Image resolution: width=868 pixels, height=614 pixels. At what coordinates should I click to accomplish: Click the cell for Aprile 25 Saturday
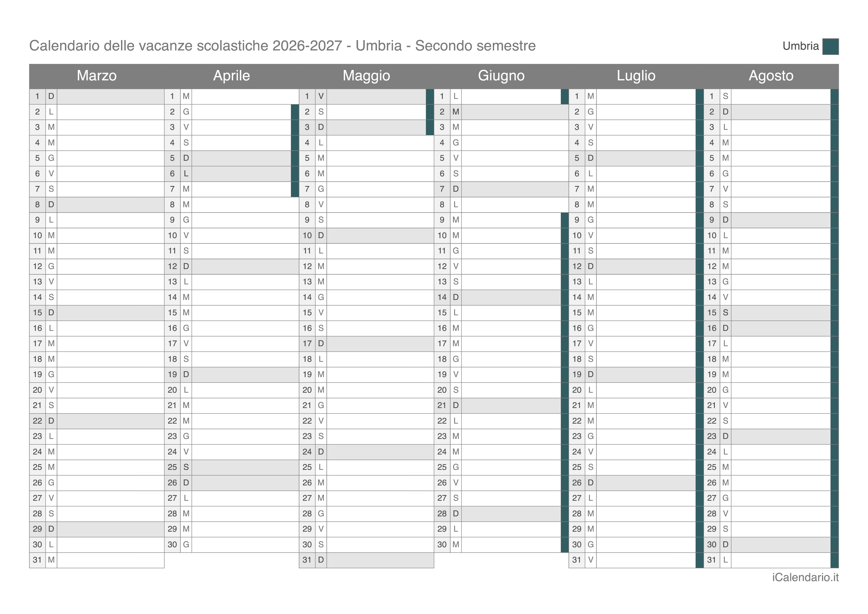point(245,467)
